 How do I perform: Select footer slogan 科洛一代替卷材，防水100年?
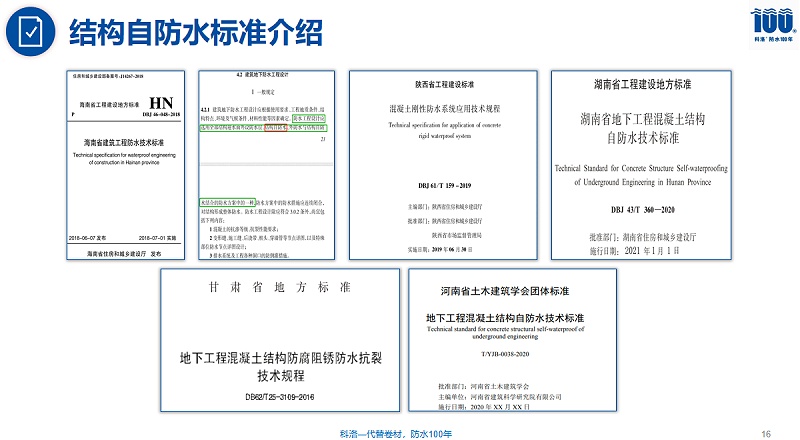pos(396,434)
